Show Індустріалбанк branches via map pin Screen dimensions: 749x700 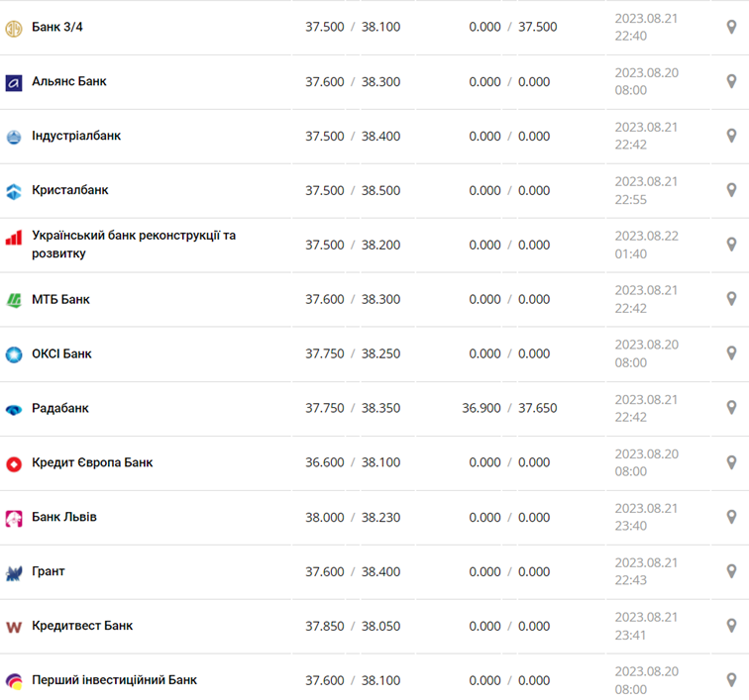731,136
